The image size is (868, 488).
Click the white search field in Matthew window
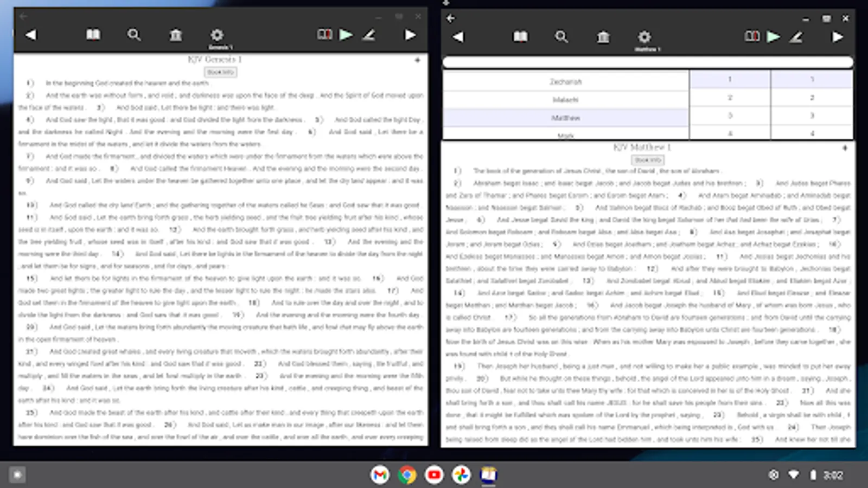tap(648, 62)
